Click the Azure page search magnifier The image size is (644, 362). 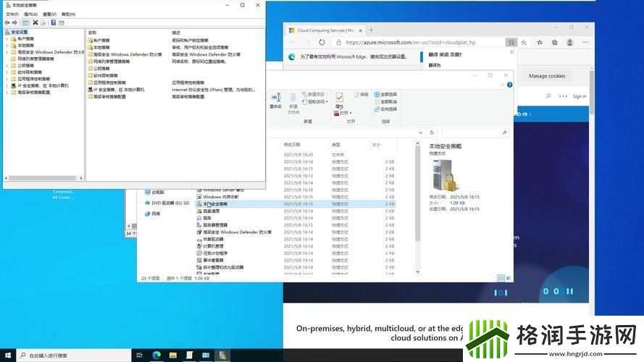coord(548,96)
